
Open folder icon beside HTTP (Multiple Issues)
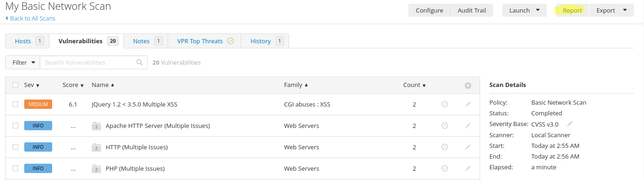[96, 147]
